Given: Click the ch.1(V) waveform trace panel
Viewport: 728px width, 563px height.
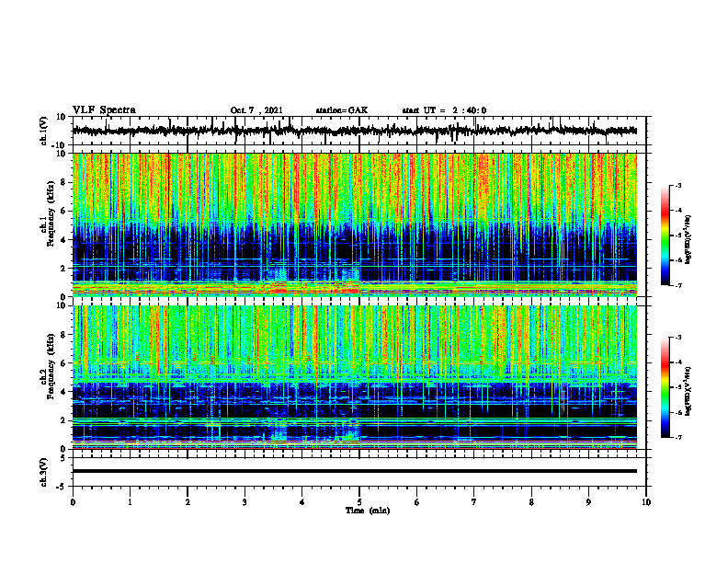Looking at the screenshot, I should point(358,131).
